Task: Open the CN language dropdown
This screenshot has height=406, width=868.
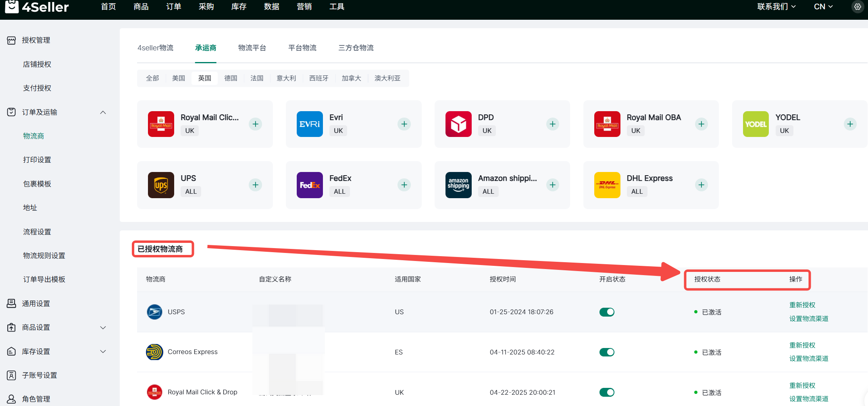Action: pos(823,7)
